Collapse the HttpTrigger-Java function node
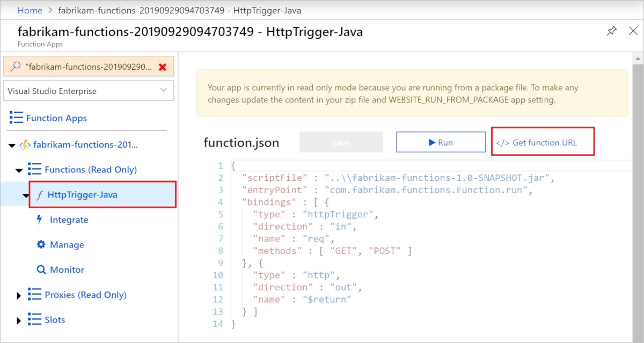This screenshot has width=644, height=343. (x=26, y=195)
